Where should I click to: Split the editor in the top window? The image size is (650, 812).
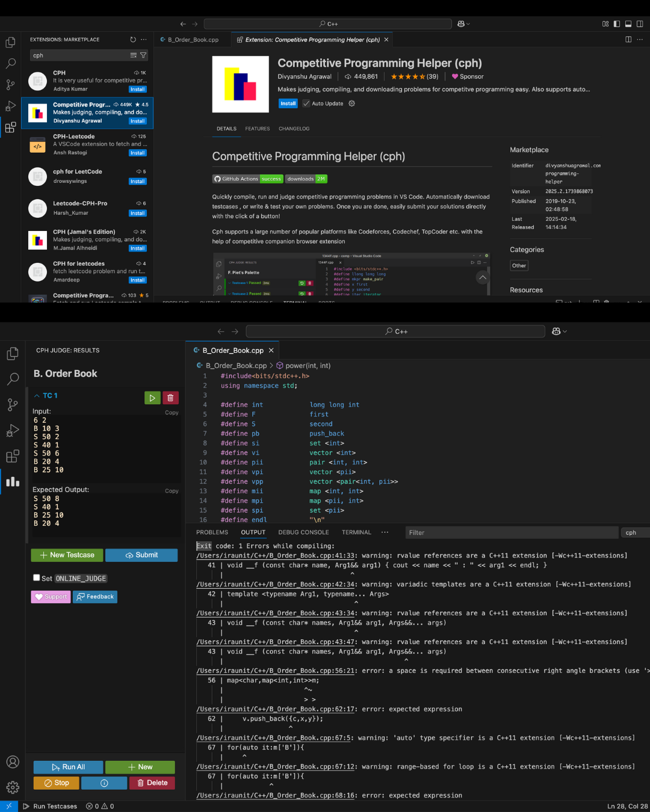click(628, 40)
